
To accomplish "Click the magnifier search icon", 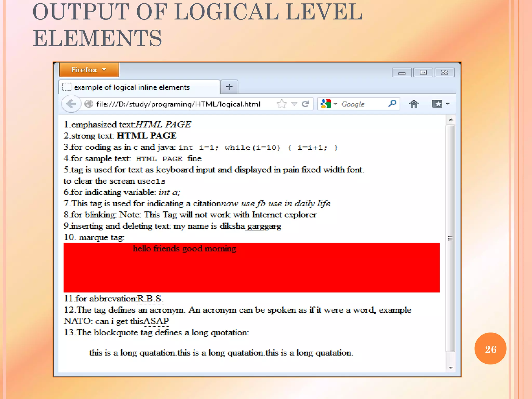I will point(392,104).
